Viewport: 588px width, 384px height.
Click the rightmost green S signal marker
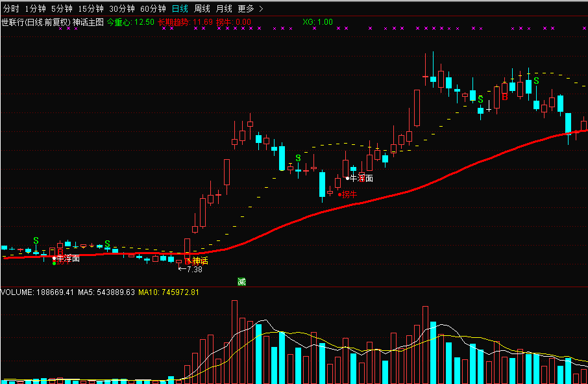point(536,81)
